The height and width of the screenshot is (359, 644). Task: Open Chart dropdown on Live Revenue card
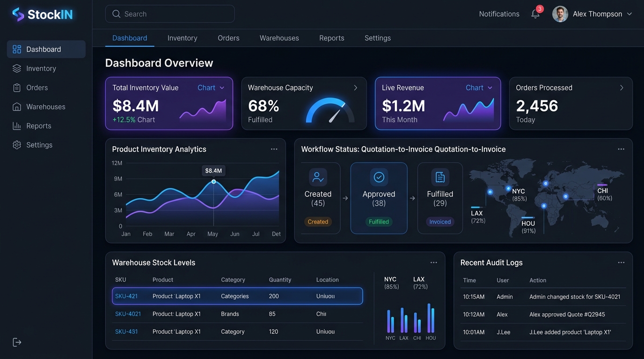479,88
